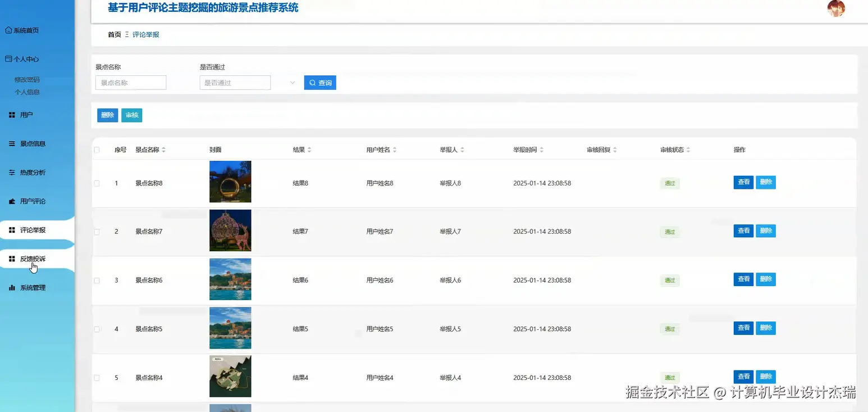The height and width of the screenshot is (412, 868).
Task: Open cover thumbnail of 景点名称6
Action: [230, 279]
